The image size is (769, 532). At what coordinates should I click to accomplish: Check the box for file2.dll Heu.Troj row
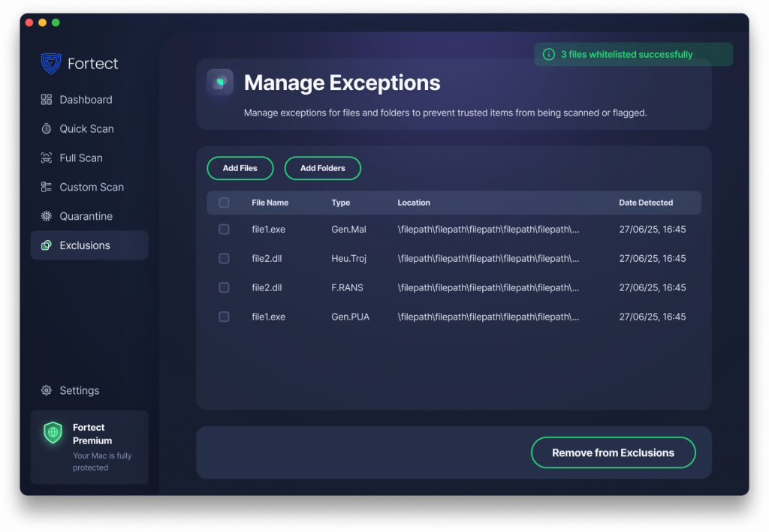(x=224, y=258)
